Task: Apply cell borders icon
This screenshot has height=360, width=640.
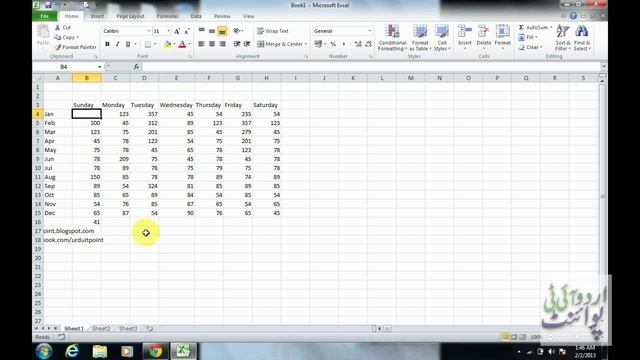Action: [x=148, y=44]
